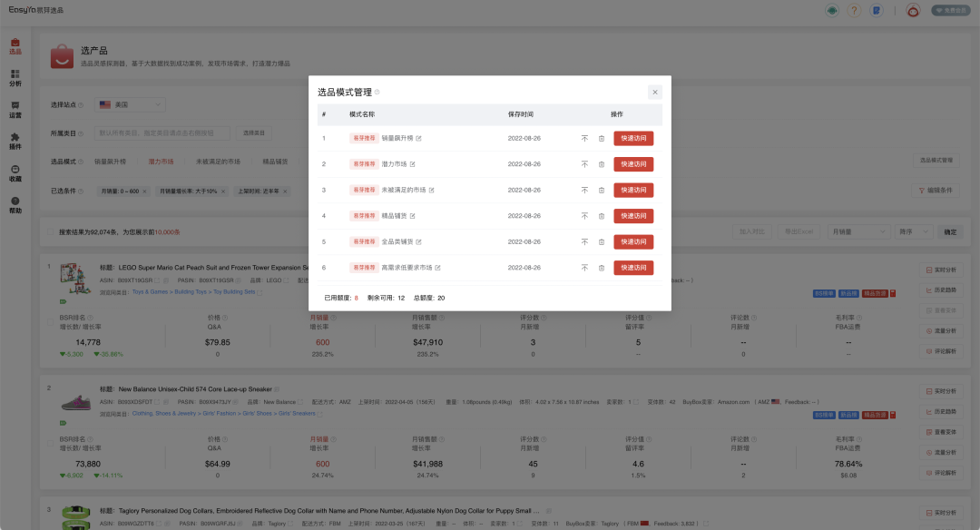
Task: Edit the name of 全品类铺货 mode
Action: click(418, 242)
